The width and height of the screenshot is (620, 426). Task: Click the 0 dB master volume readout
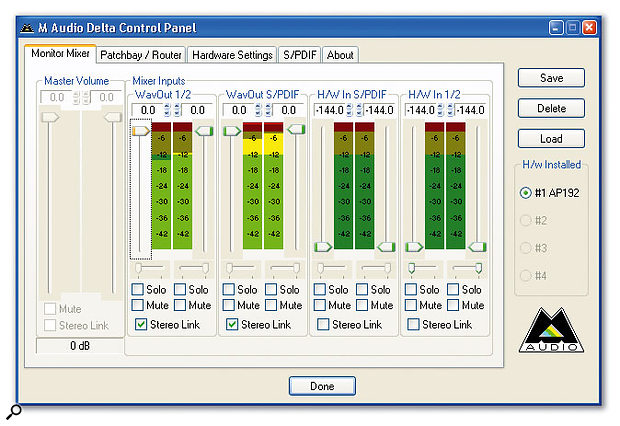coord(79,346)
